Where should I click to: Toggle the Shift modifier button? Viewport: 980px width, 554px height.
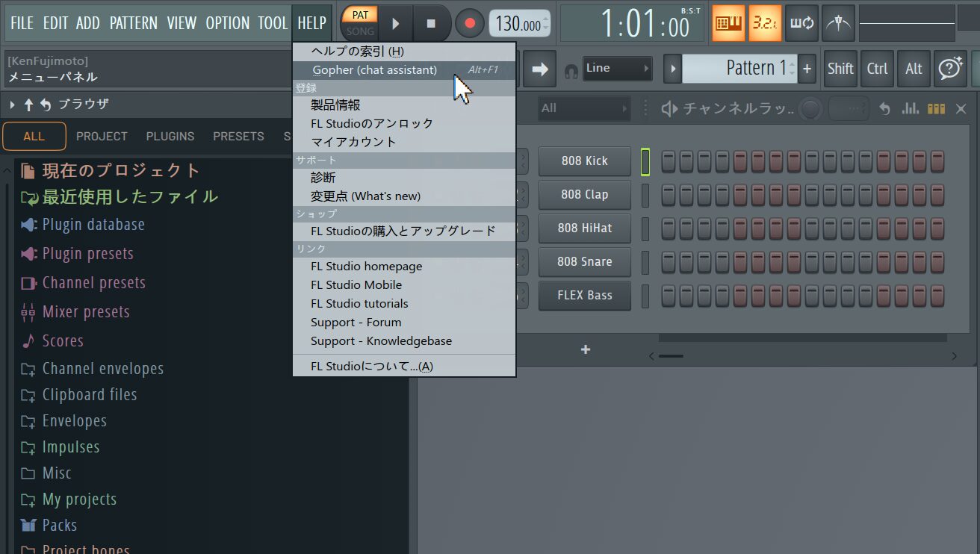point(840,69)
